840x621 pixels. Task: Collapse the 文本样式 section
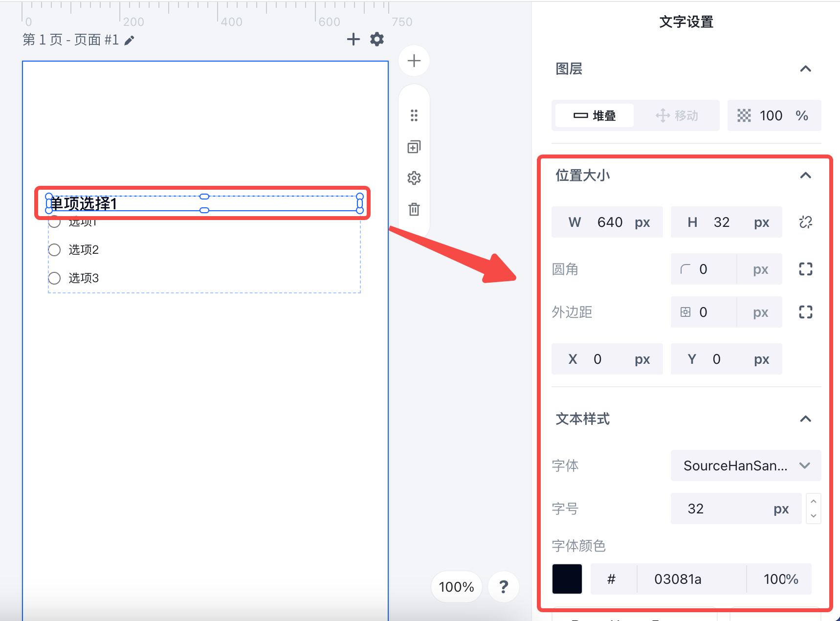pyautogui.click(x=806, y=419)
